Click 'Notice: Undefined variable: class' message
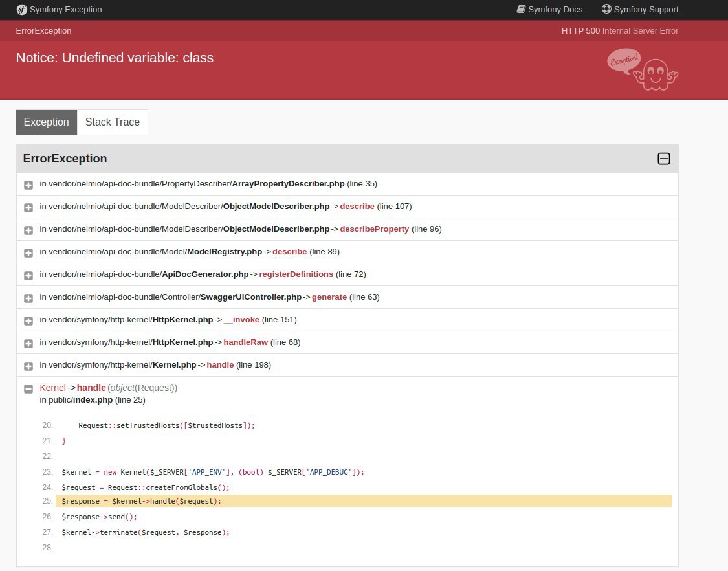The image size is (728, 571). (115, 58)
